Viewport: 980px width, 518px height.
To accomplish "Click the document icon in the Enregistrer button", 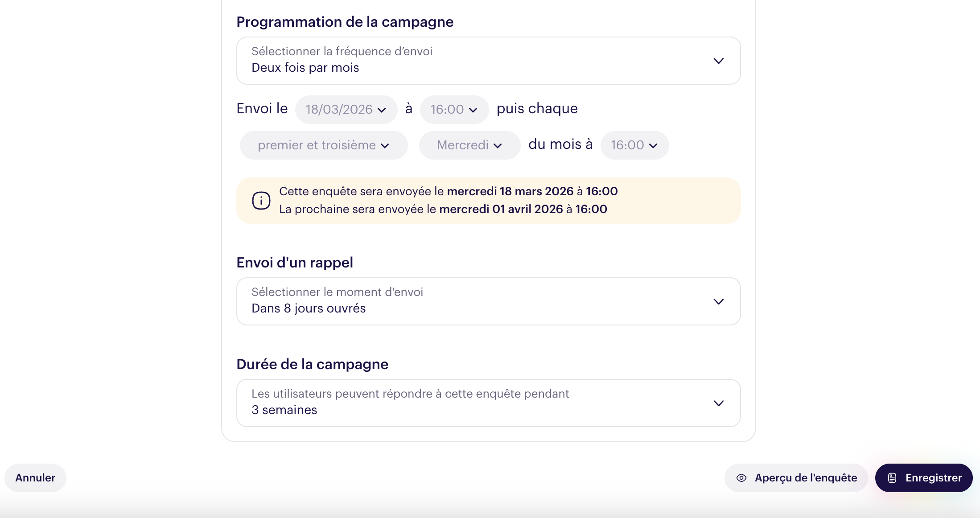I will click(x=892, y=478).
